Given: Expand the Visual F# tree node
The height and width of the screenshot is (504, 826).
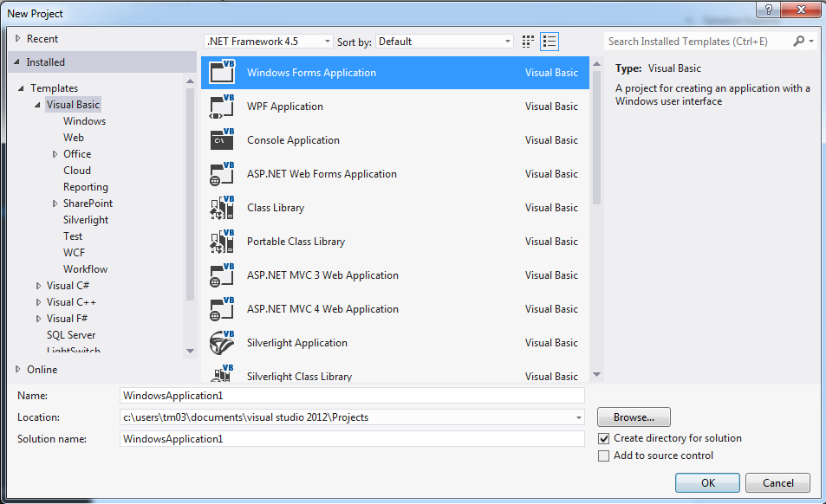Looking at the screenshot, I should pyautogui.click(x=38, y=319).
